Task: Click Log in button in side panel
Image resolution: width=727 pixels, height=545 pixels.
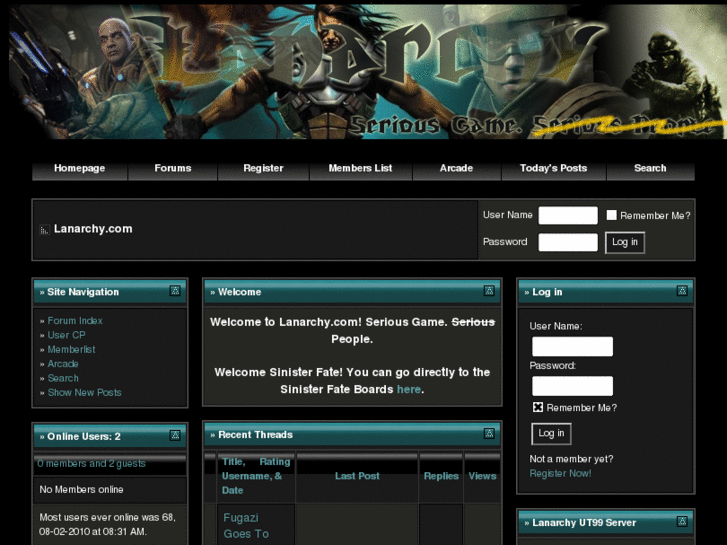Action: (x=551, y=433)
